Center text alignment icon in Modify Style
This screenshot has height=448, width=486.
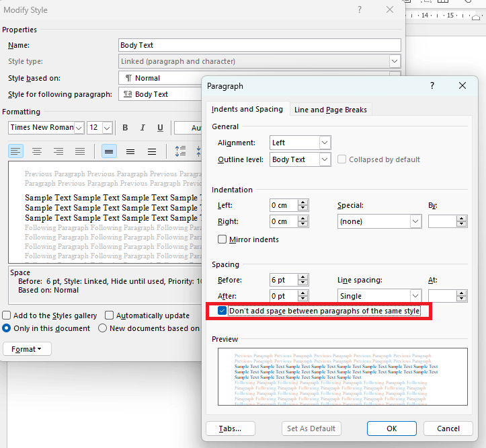tap(37, 151)
